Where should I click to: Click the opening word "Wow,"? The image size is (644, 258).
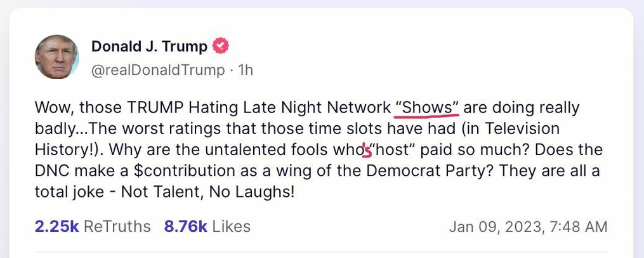coord(53,107)
